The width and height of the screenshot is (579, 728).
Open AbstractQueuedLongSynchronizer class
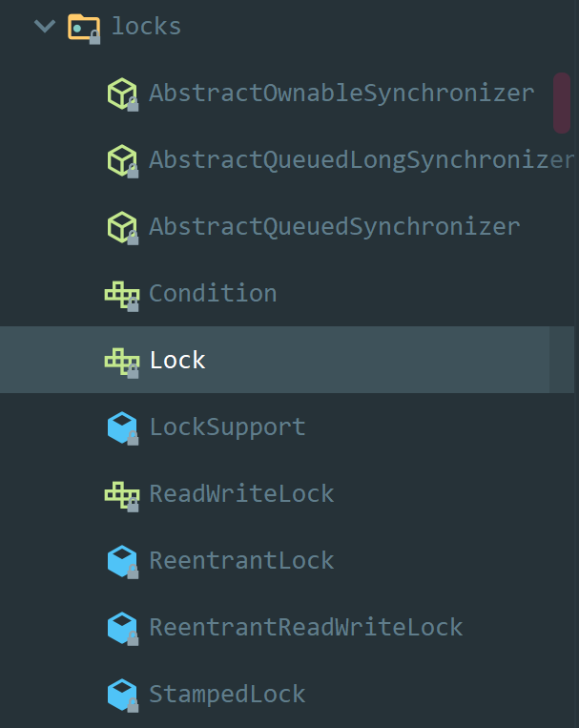(362, 160)
